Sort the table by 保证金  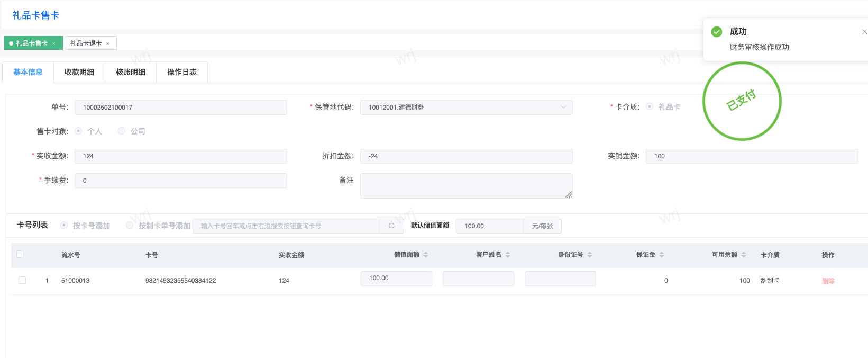(662, 255)
